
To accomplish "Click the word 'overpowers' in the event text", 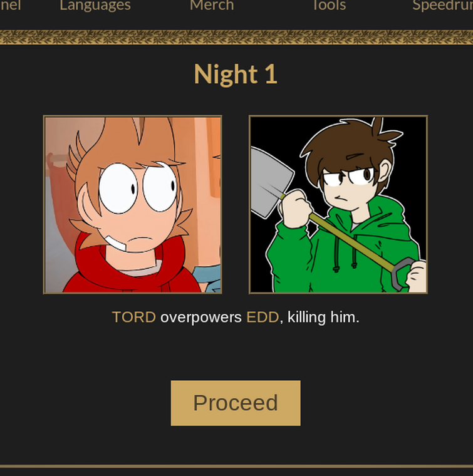I will click(201, 318).
